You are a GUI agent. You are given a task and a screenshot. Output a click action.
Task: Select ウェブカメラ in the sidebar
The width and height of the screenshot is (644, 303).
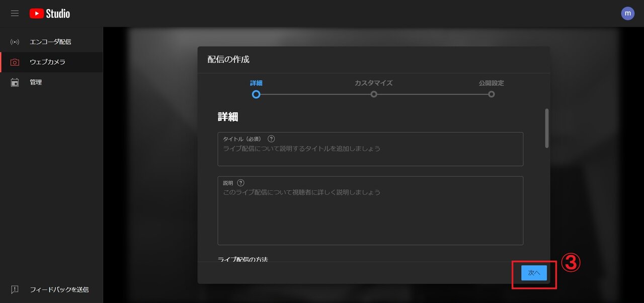pyautogui.click(x=51, y=62)
